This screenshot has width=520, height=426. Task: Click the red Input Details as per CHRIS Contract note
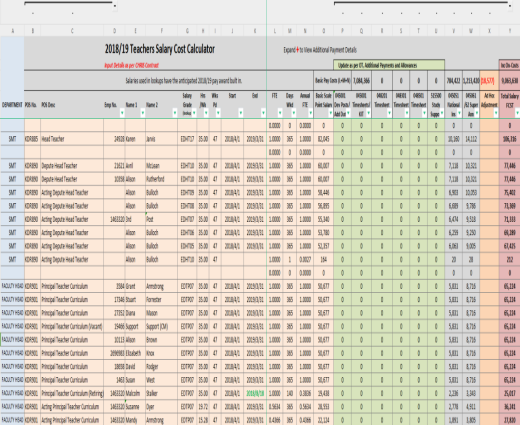point(131,65)
